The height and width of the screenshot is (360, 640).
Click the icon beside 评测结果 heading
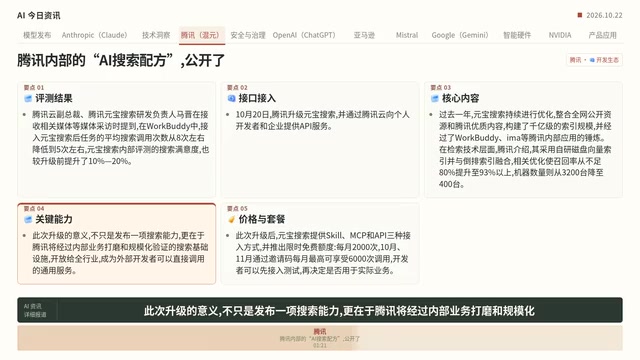[28, 98]
